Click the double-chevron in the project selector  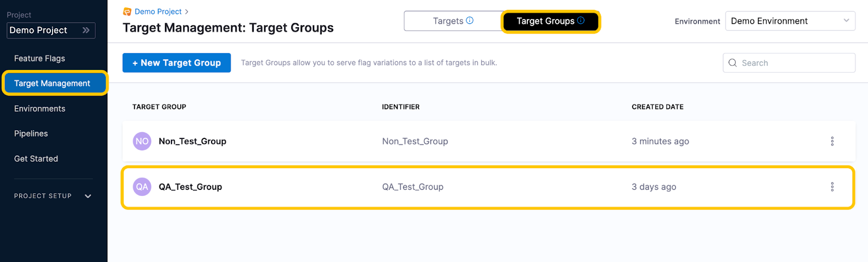pos(86,30)
